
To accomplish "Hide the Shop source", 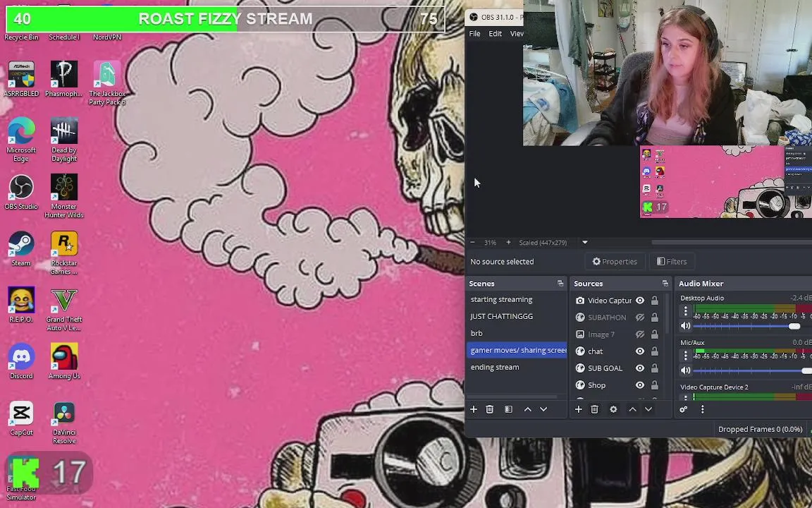I will coord(640,385).
